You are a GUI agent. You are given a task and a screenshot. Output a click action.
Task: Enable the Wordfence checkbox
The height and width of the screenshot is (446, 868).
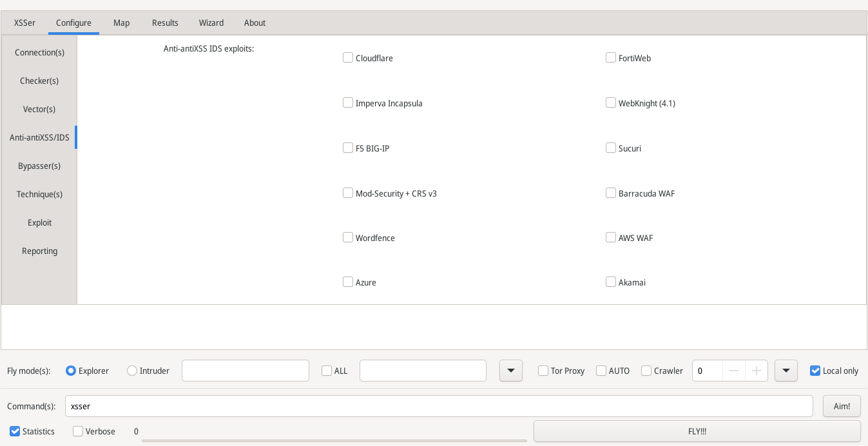pos(348,237)
